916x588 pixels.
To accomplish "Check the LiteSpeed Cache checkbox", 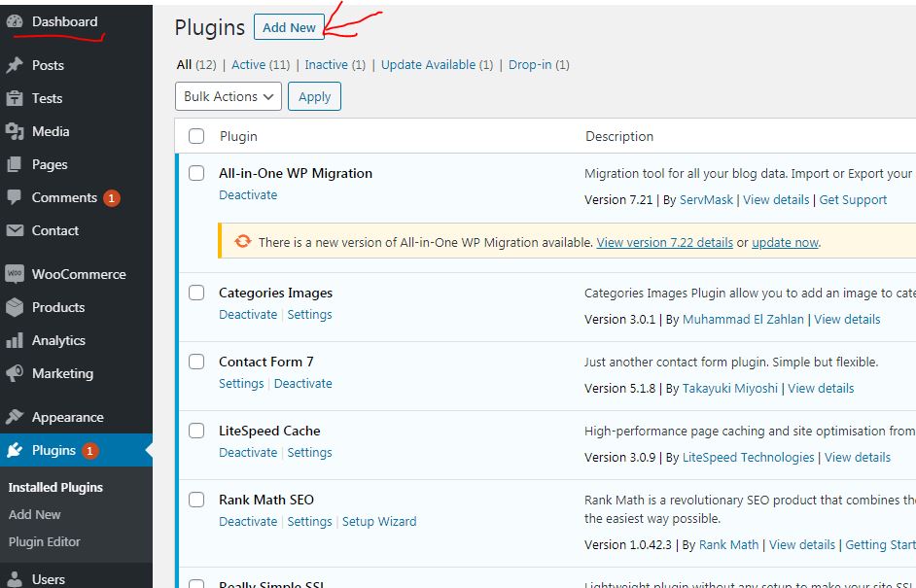I will (196, 431).
